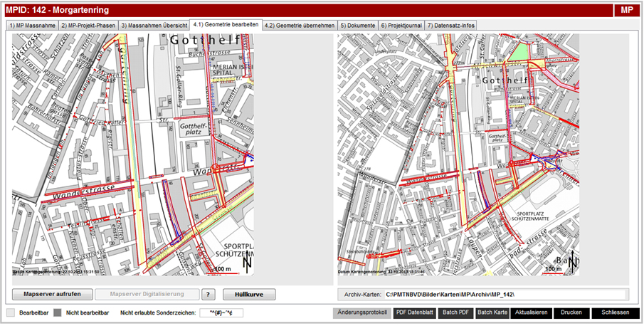The image size is (644, 326).
Task: Show the 7) Datensatz-Infos tab
Action: (x=451, y=26)
